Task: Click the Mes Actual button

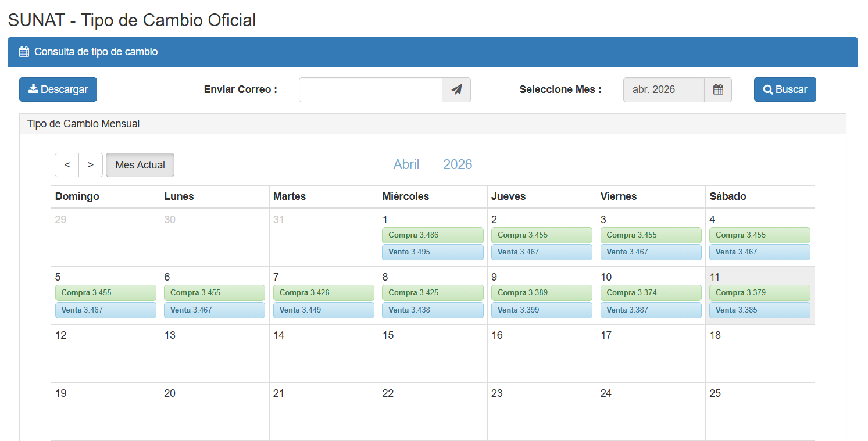Action: [x=140, y=165]
